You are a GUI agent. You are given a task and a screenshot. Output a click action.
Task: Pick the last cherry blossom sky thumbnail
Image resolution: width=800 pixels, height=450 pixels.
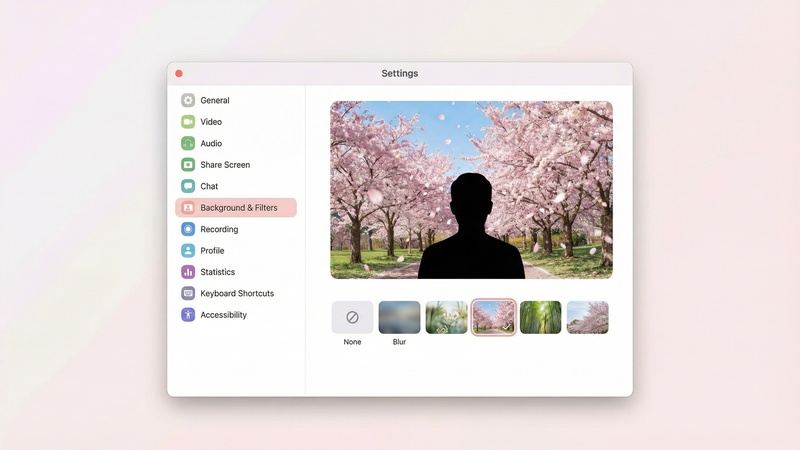click(587, 317)
